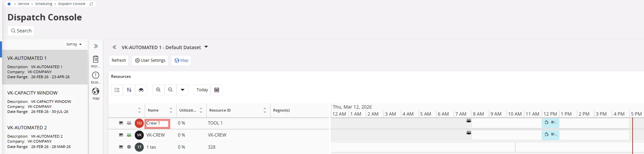The height and width of the screenshot is (154, 644).
Task: Click the Refresh button
Action: click(119, 60)
